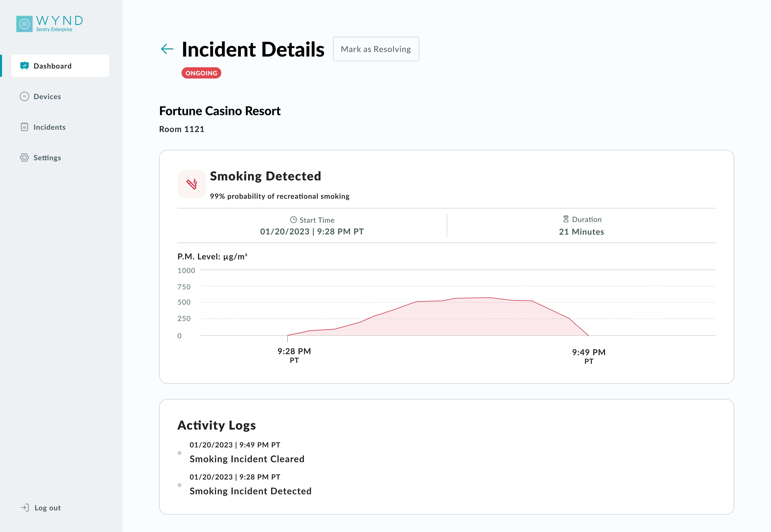Click the Duration hourglass icon

click(x=566, y=219)
